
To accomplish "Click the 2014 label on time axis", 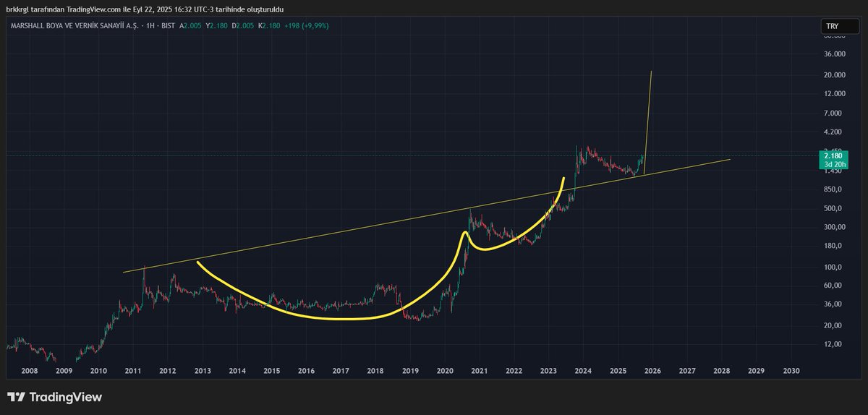I will (237, 370).
